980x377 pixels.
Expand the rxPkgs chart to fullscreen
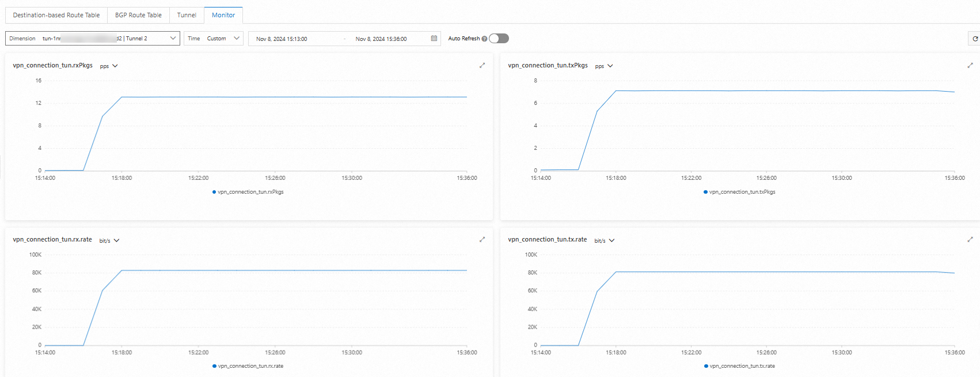coord(482,66)
